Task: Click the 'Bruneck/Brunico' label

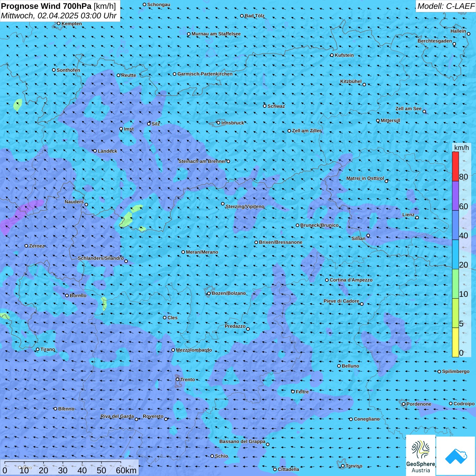Action: (319, 225)
